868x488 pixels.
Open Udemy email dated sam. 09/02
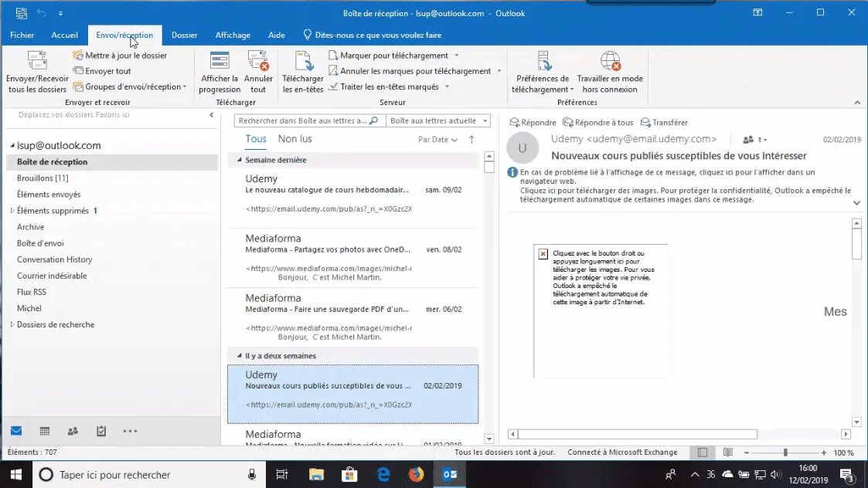click(353, 198)
